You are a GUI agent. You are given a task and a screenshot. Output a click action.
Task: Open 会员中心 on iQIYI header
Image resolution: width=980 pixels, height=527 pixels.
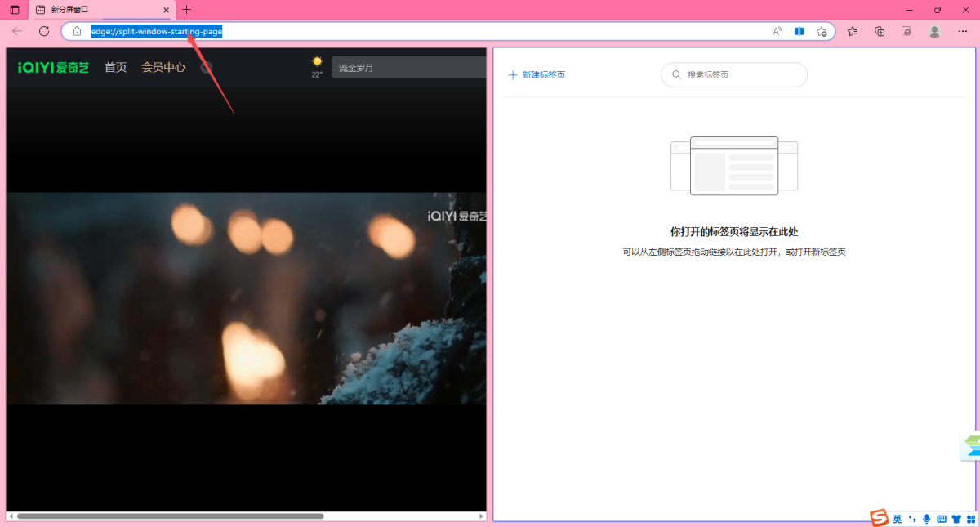pos(163,67)
